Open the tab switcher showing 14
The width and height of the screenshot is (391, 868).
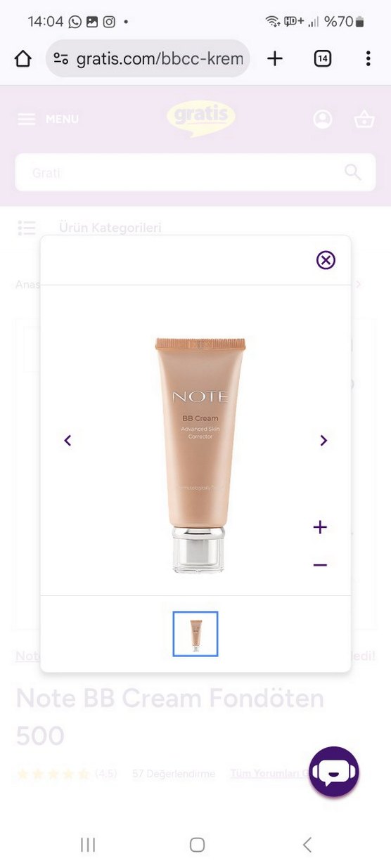point(322,59)
